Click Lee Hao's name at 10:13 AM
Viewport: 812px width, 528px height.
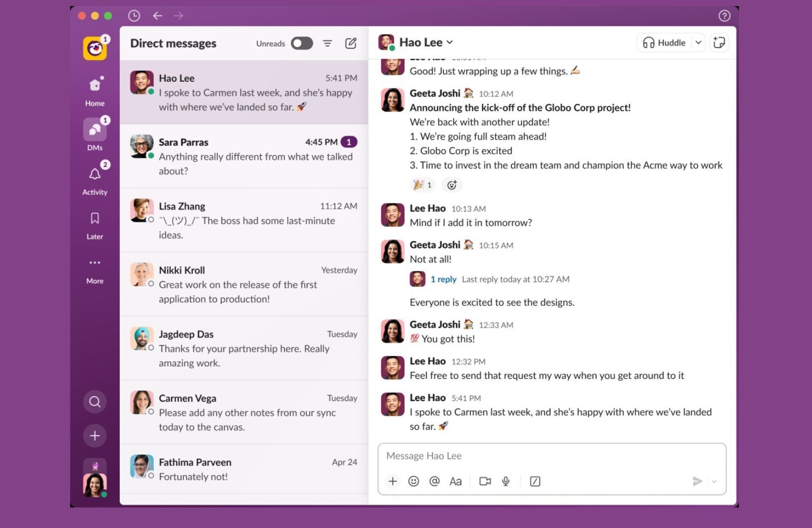428,208
